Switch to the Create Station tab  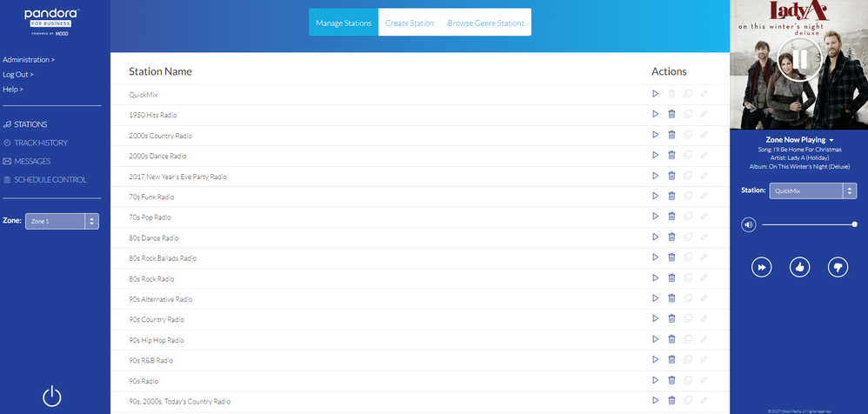pos(410,23)
